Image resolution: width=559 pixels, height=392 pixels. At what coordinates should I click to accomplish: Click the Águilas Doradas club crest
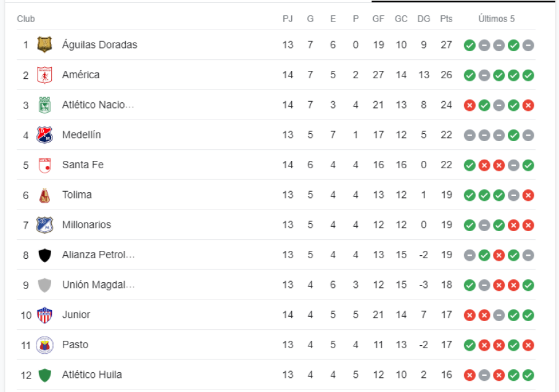point(44,44)
